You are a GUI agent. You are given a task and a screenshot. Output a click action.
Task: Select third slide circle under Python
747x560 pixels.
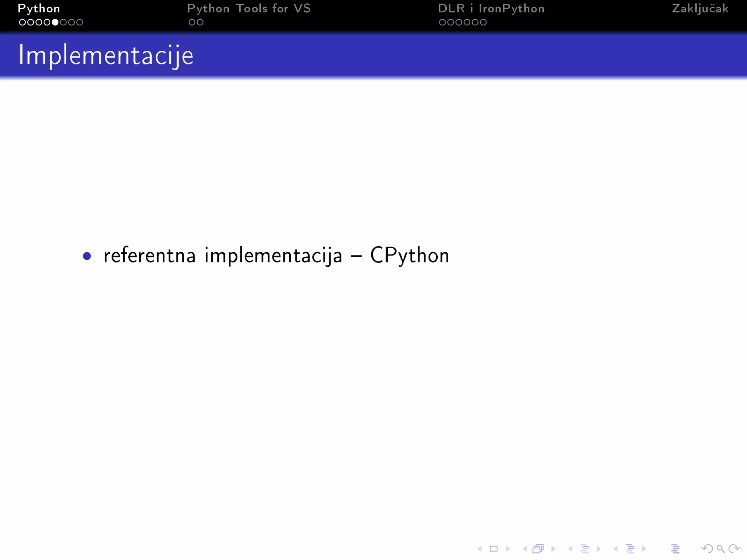[39, 22]
